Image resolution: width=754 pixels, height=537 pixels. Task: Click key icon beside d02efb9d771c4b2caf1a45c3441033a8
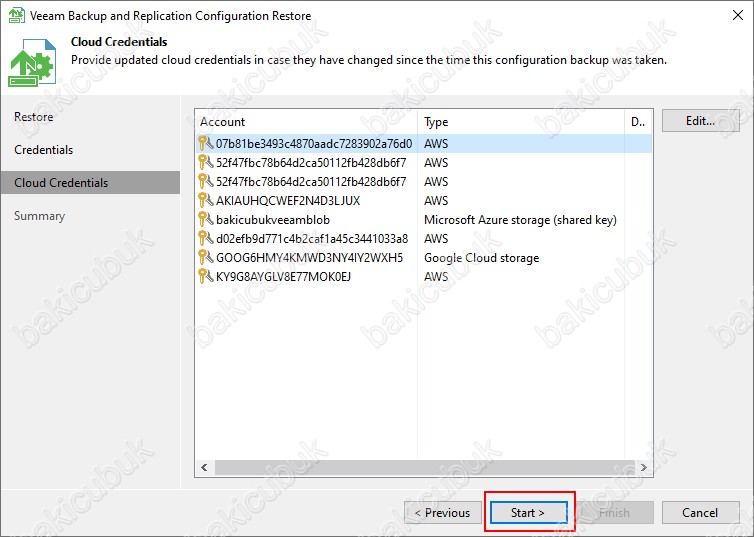coord(206,238)
